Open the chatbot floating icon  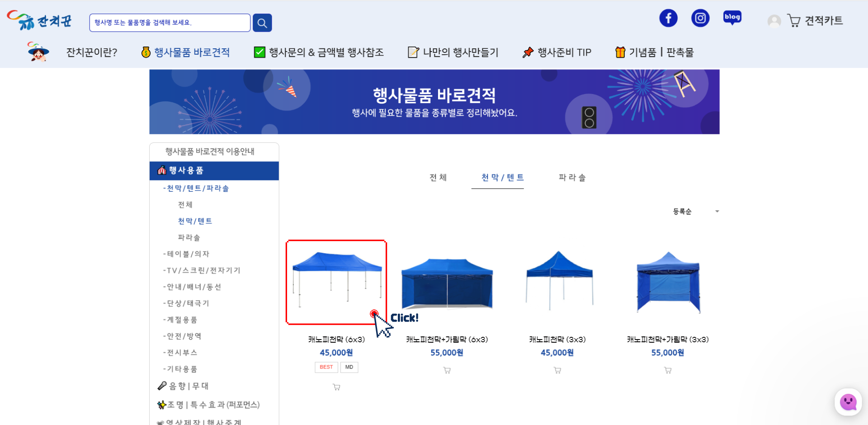848,401
